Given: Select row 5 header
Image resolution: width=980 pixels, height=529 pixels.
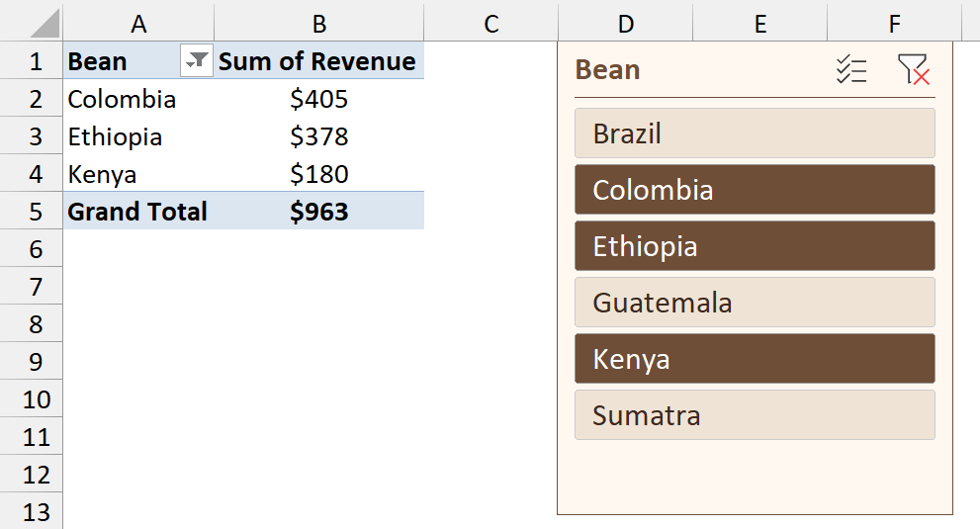Looking at the screenshot, I should coord(32,211).
